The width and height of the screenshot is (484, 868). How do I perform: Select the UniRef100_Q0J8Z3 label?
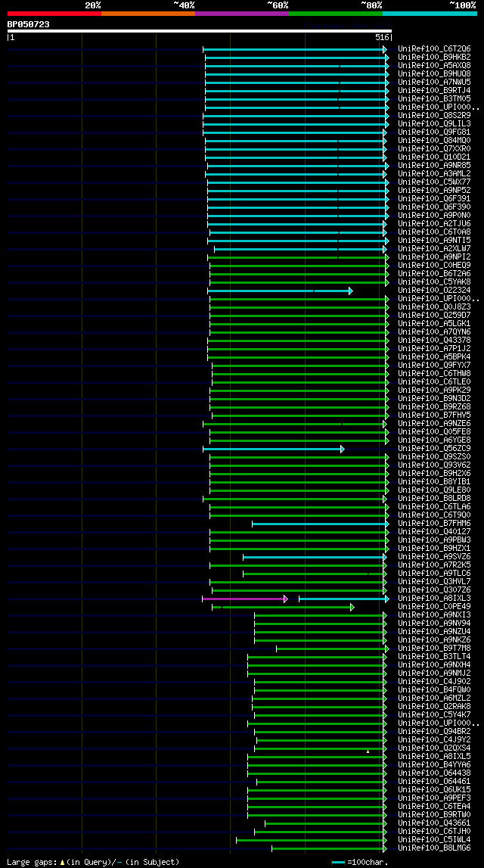click(x=434, y=307)
